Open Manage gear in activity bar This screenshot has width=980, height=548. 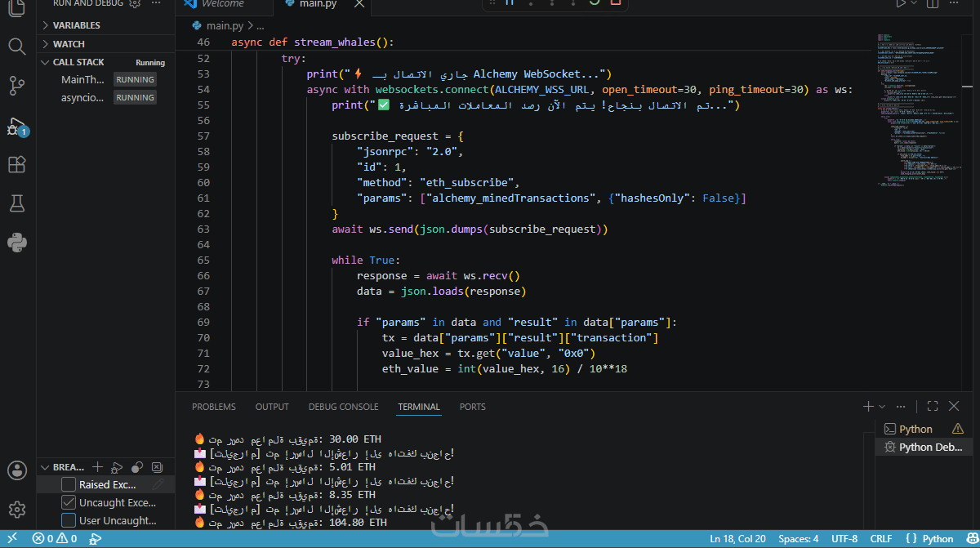click(16, 510)
